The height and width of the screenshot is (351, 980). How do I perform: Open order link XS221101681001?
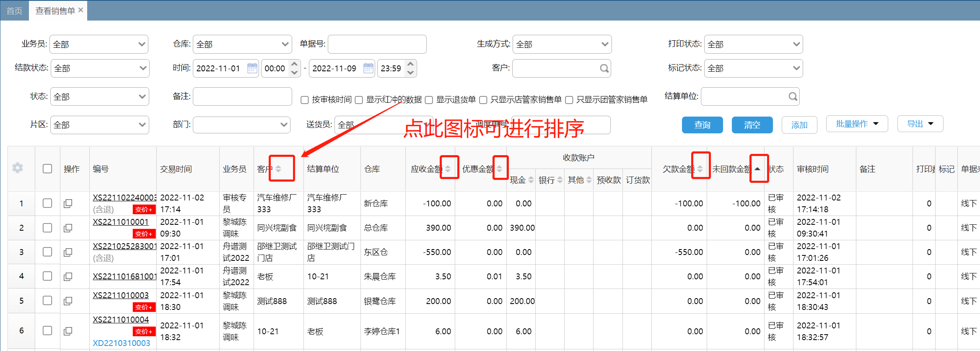click(x=124, y=276)
